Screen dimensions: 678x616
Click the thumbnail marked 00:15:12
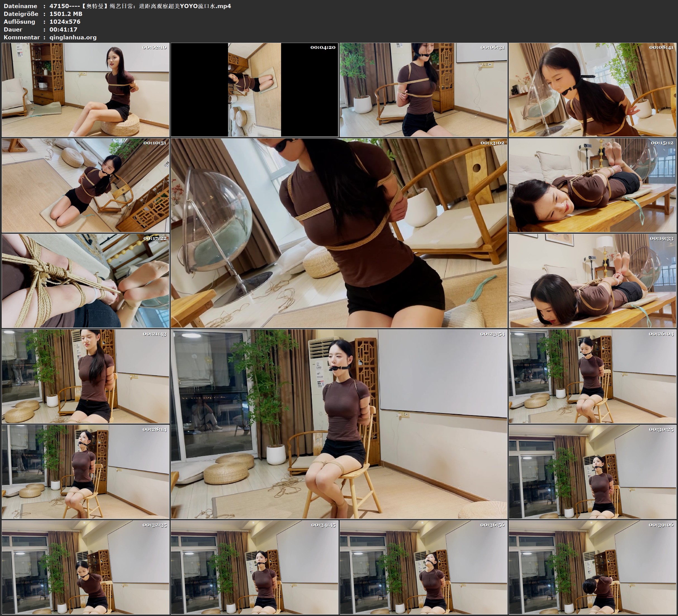(592, 185)
